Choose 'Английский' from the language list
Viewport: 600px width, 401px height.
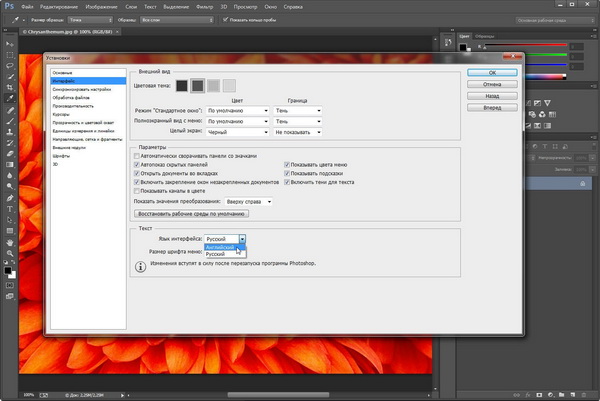(220, 247)
